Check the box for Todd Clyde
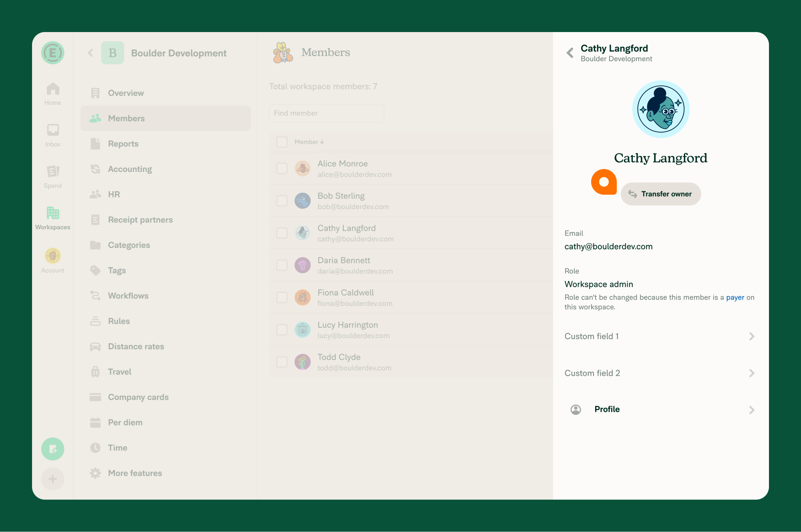This screenshot has width=801, height=532. pyautogui.click(x=282, y=362)
